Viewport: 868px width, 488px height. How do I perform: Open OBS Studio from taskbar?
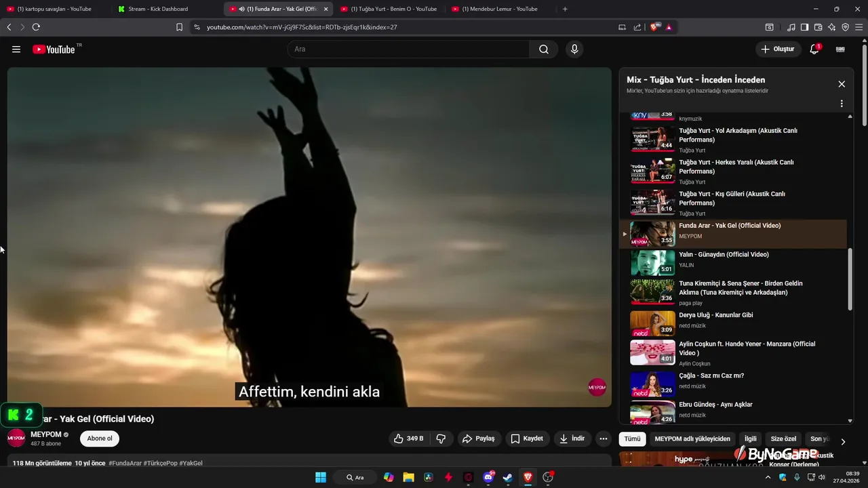coord(548,477)
